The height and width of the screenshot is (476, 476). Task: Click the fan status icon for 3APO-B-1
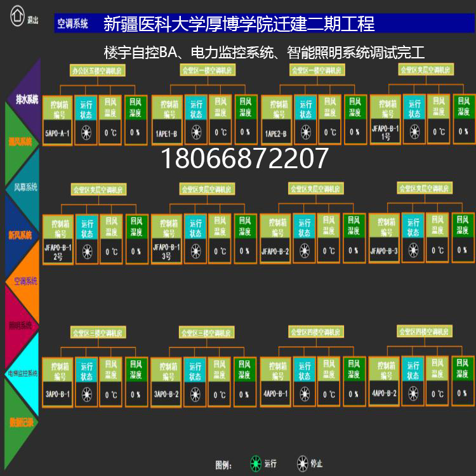(x=86, y=394)
